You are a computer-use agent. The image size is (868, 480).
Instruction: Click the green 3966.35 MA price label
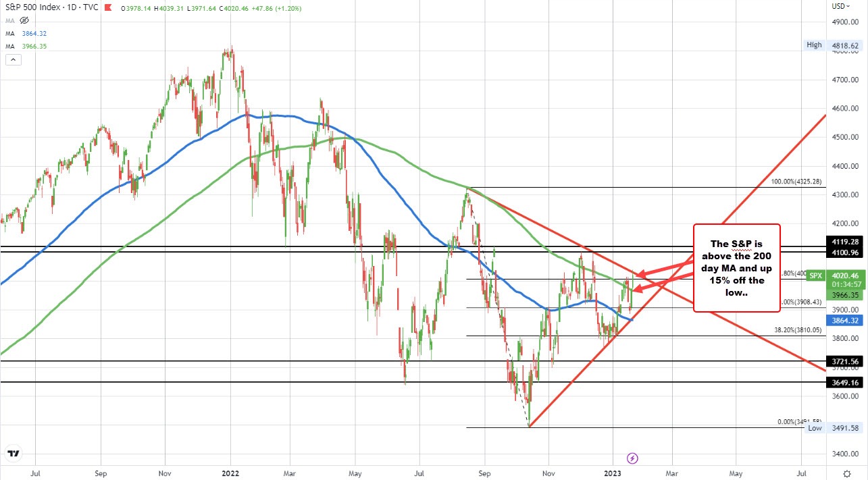pos(844,295)
